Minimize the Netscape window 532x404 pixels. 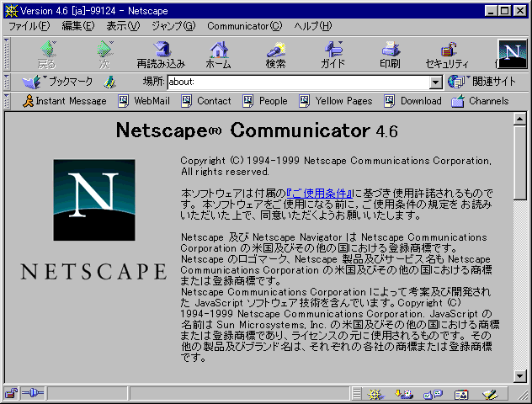491,11
